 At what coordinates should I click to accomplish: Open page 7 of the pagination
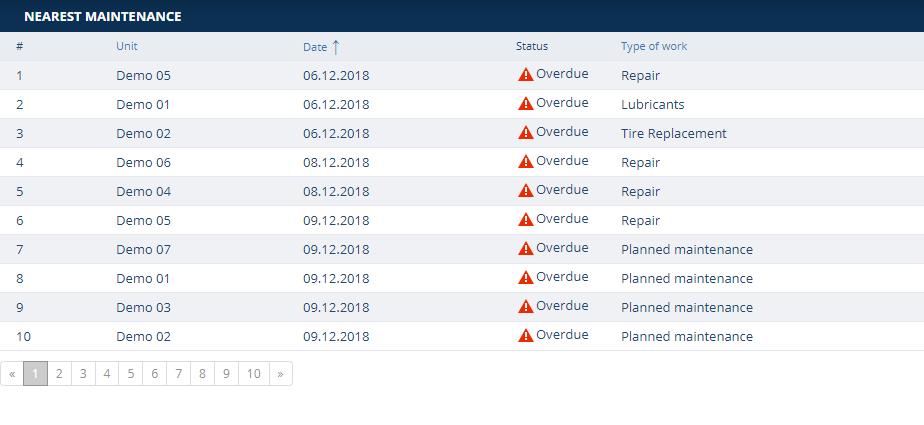click(178, 374)
